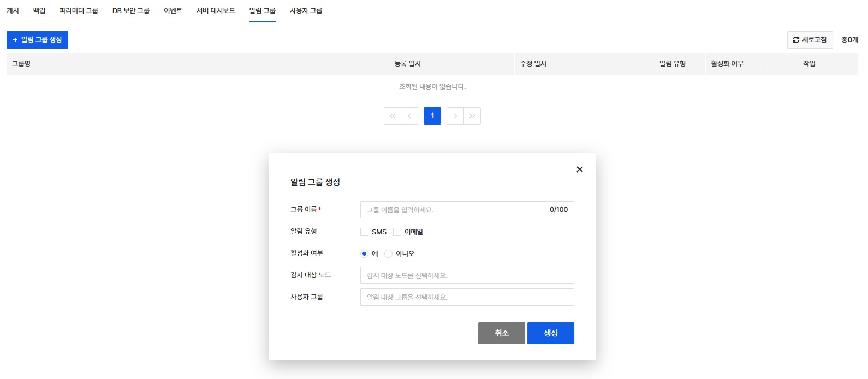This screenshot has height=379, width=868.
Task: Close the 알림 그룹 생성 dialog with X
Action: (x=580, y=169)
